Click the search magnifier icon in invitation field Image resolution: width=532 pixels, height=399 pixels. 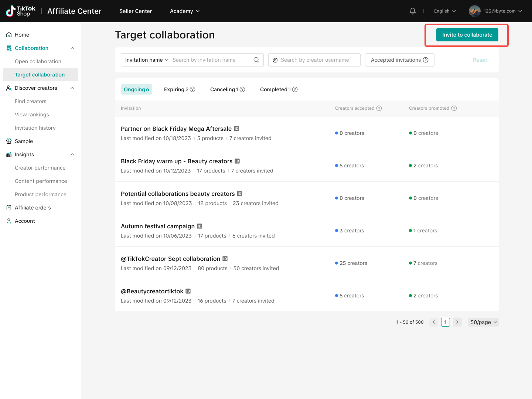point(256,60)
